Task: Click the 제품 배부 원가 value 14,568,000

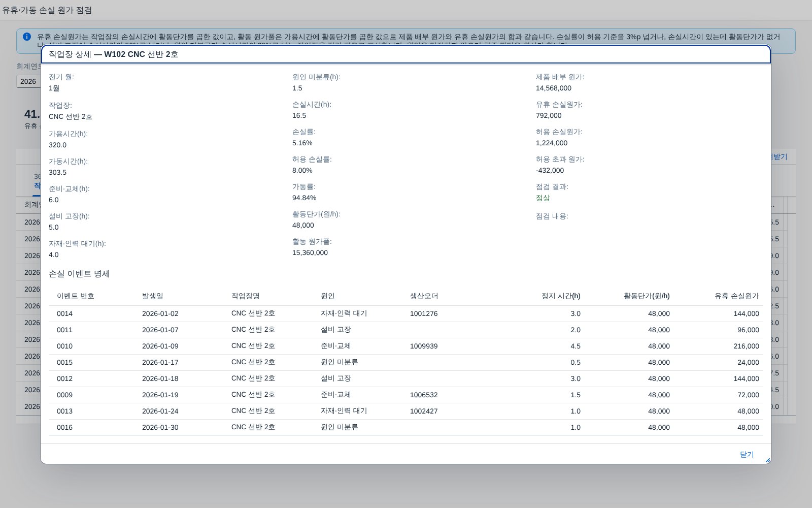Action: coord(554,88)
